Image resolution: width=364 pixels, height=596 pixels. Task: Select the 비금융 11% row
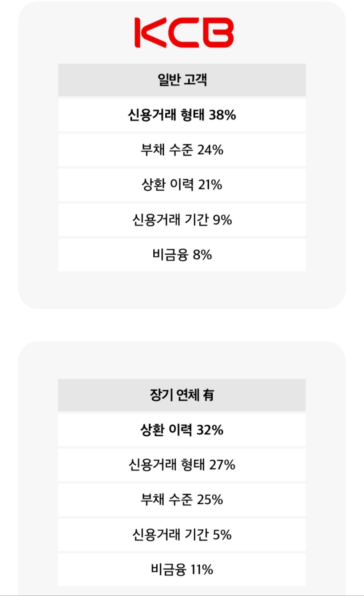tap(182, 570)
